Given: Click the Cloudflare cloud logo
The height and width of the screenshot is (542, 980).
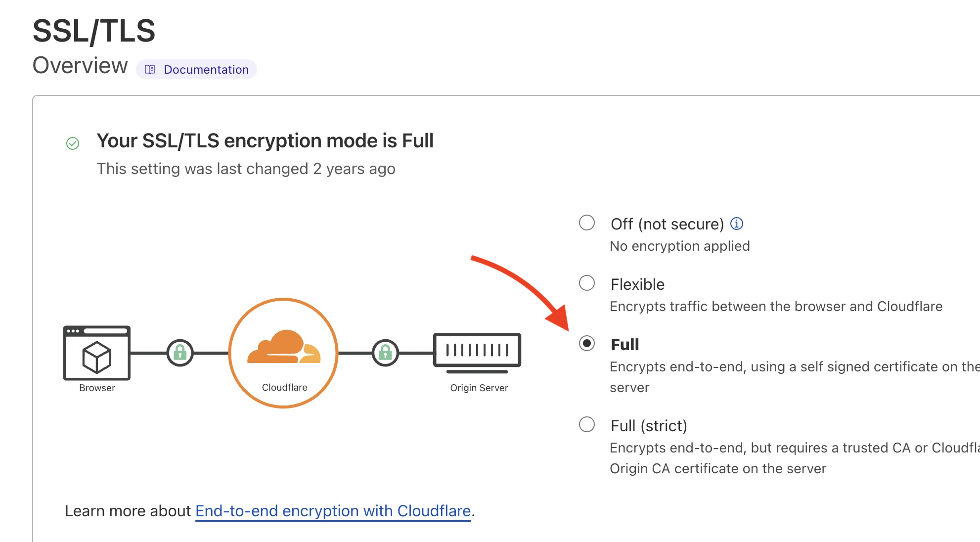Looking at the screenshot, I should click(284, 347).
